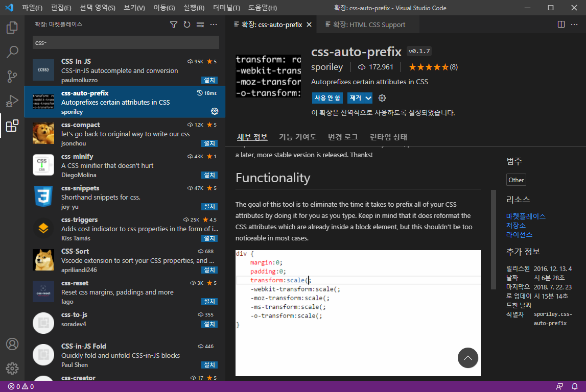586x392 pixels.
Task: Clear extensions search results icon
Action: 200,24
